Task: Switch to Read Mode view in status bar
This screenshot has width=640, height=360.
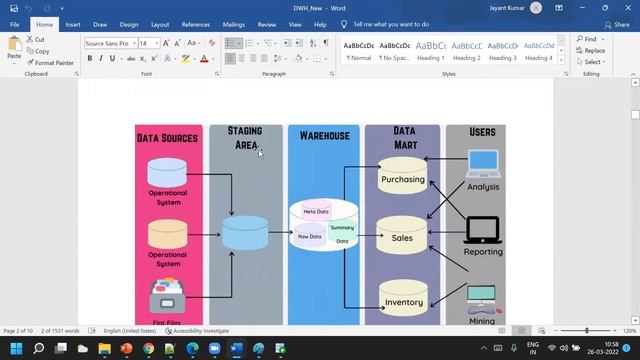Action: click(502, 331)
